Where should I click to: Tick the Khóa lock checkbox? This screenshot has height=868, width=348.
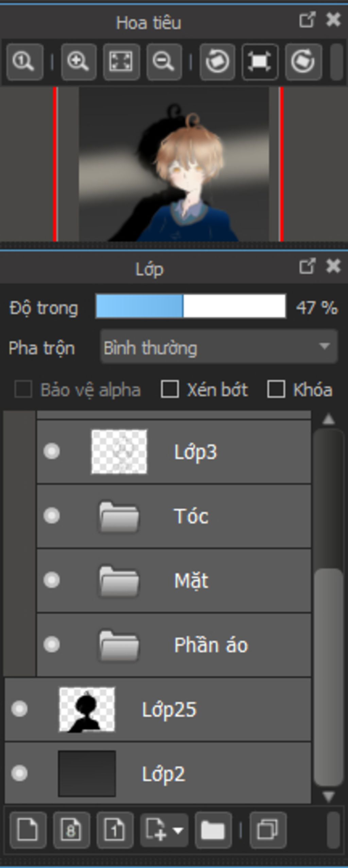pyautogui.click(x=276, y=389)
